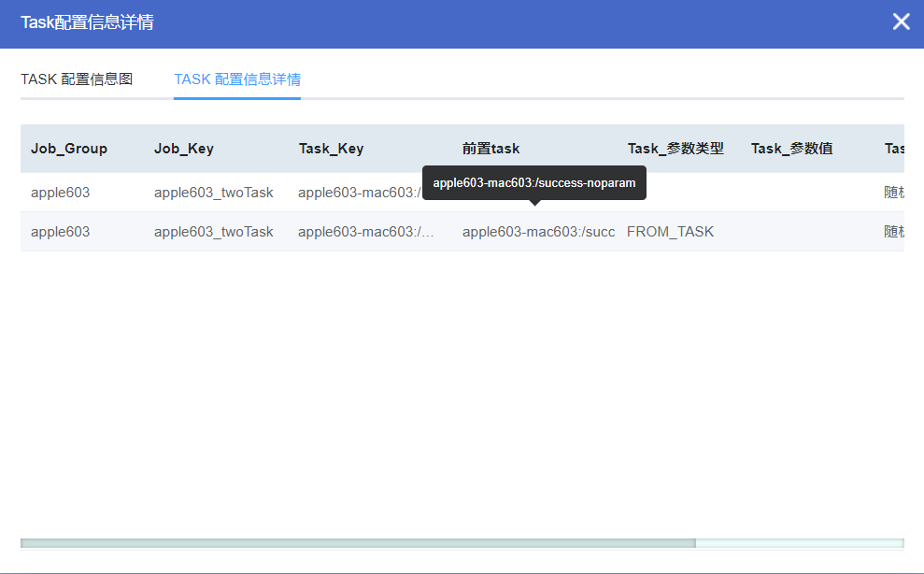924x574 pixels.
Task: Click the 前置task value apple603-mac603:/succ
Action: 538,231
